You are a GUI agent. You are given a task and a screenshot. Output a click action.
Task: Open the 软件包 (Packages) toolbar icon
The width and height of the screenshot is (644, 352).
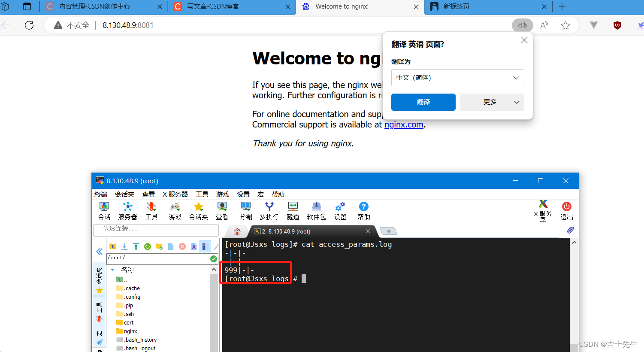click(317, 211)
